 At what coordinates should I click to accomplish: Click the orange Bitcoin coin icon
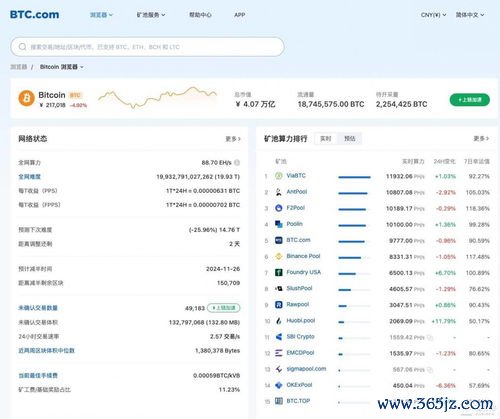(x=27, y=98)
